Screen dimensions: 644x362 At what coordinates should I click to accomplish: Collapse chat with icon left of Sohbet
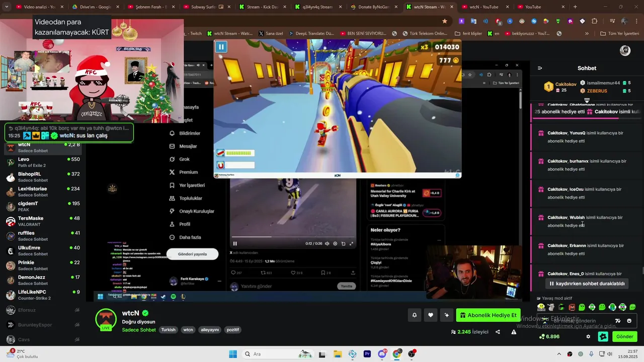pyautogui.click(x=540, y=68)
